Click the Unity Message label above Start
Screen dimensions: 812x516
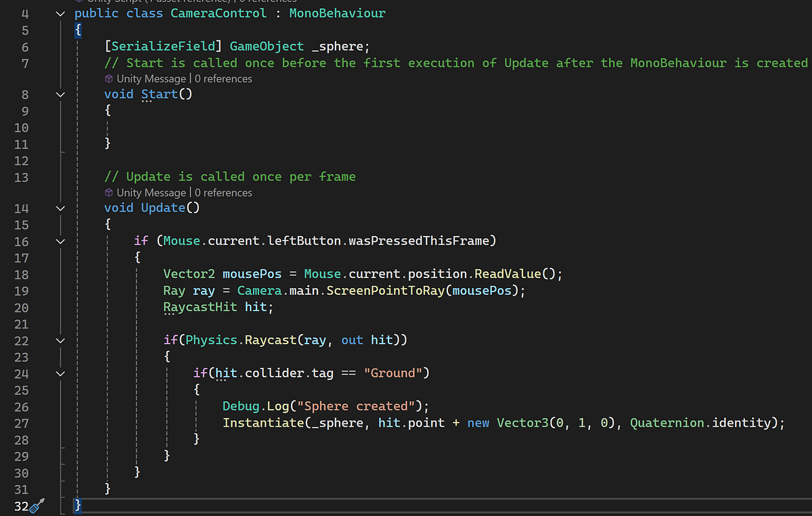[150, 78]
